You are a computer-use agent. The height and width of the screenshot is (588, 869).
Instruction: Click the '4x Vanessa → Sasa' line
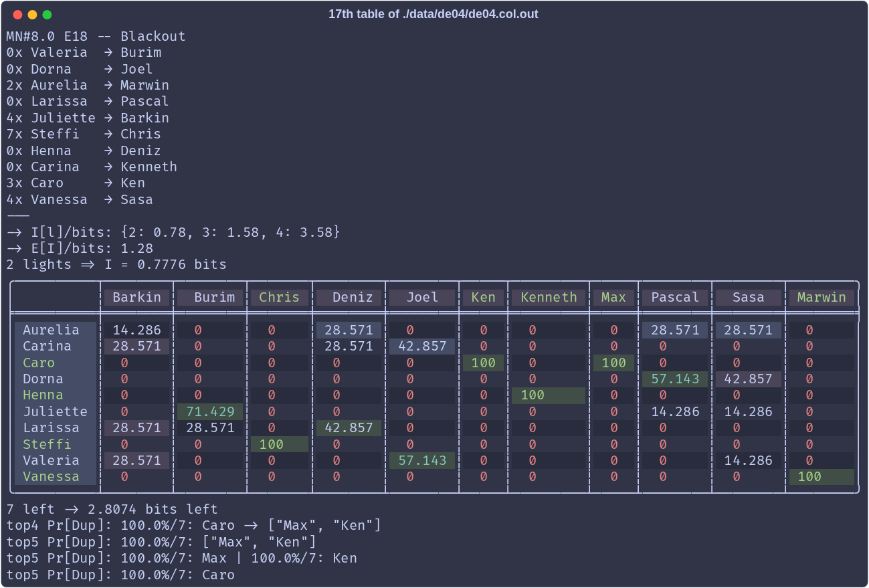(80, 199)
